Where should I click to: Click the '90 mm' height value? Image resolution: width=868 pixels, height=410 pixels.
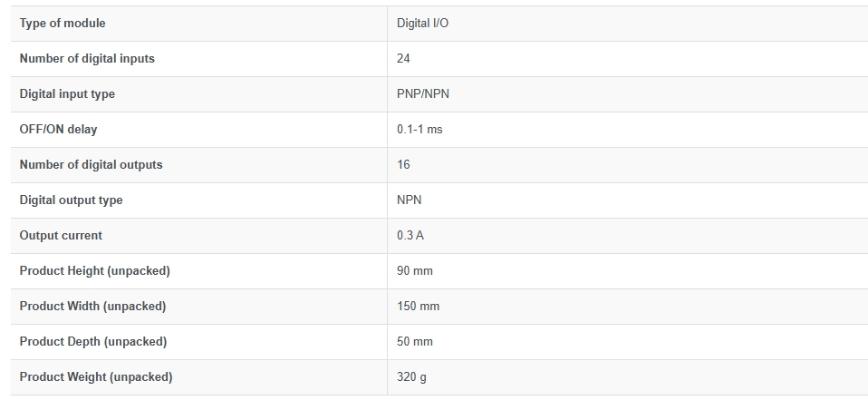[415, 271]
